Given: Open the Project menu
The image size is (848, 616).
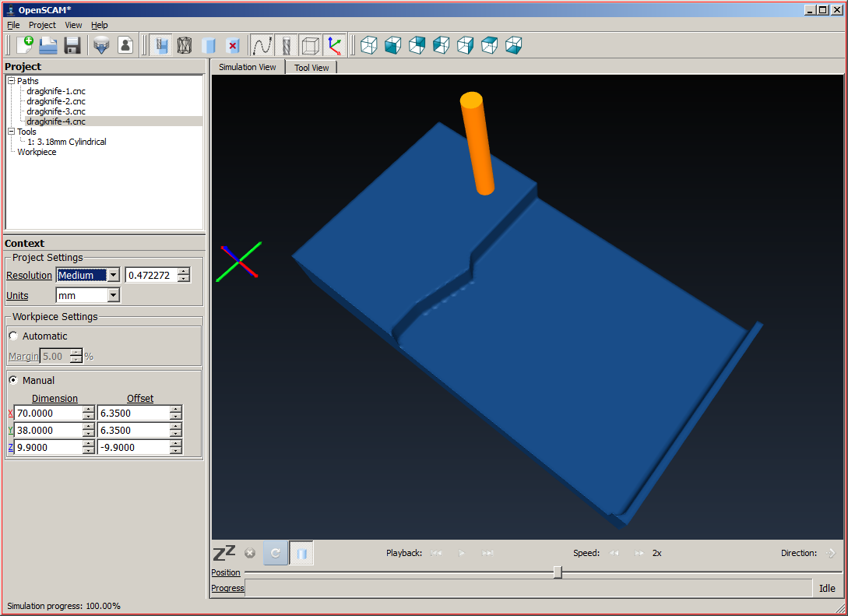Looking at the screenshot, I should click(42, 25).
